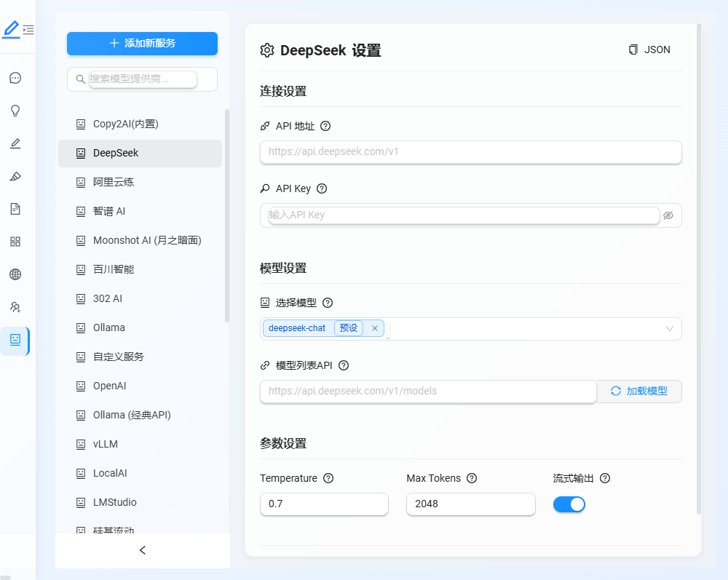This screenshot has height=580, width=728.
Task: Click the Temperature input field
Action: (324, 504)
